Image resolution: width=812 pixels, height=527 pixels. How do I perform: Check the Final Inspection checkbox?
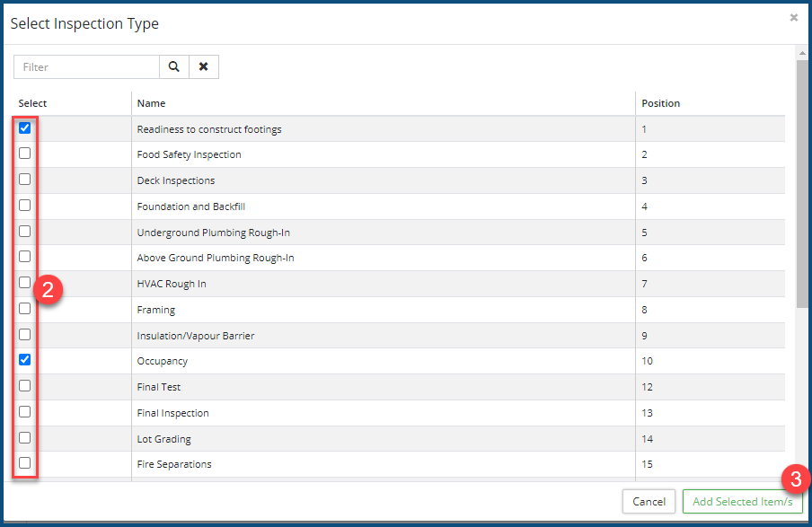tap(25, 412)
